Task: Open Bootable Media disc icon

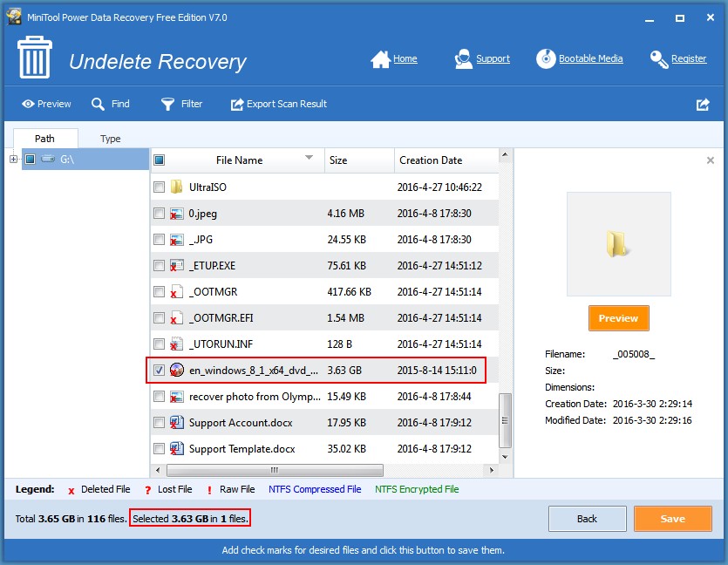Action: click(x=546, y=59)
